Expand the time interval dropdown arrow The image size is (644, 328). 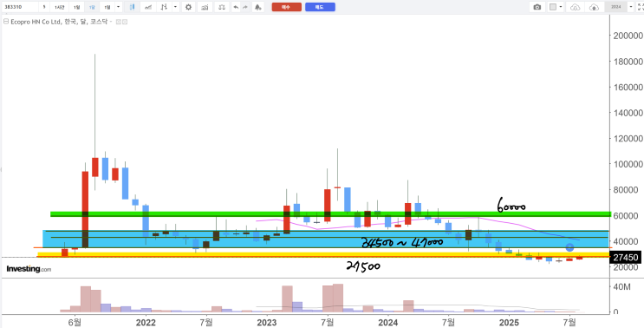point(118,7)
